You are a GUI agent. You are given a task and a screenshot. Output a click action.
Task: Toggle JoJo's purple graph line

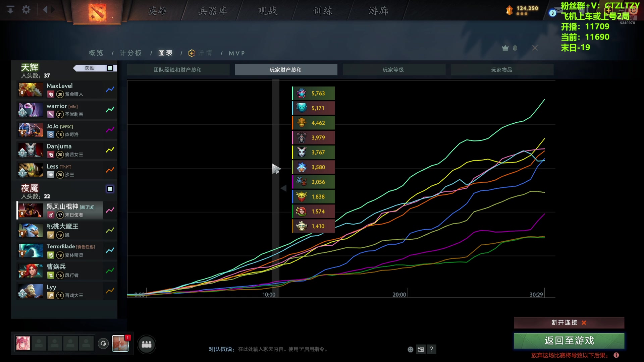[x=110, y=130]
